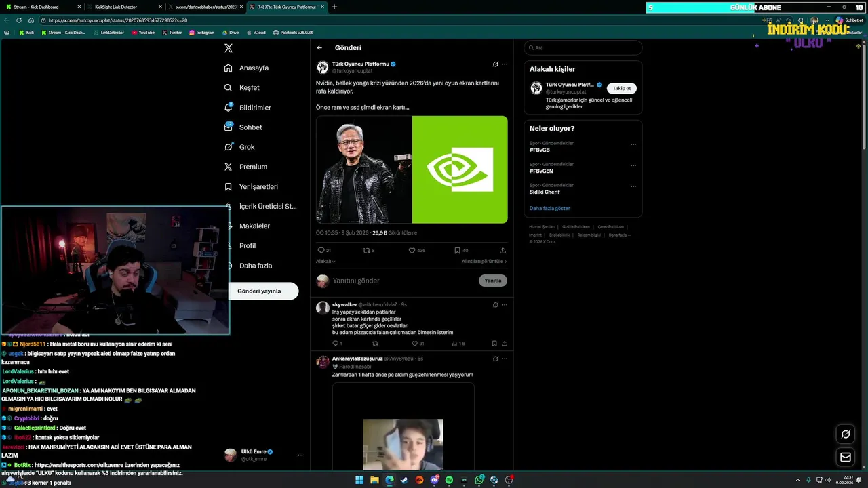Repost skywalker's comment
Image resolution: width=868 pixels, height=488 pixels.
374,344
